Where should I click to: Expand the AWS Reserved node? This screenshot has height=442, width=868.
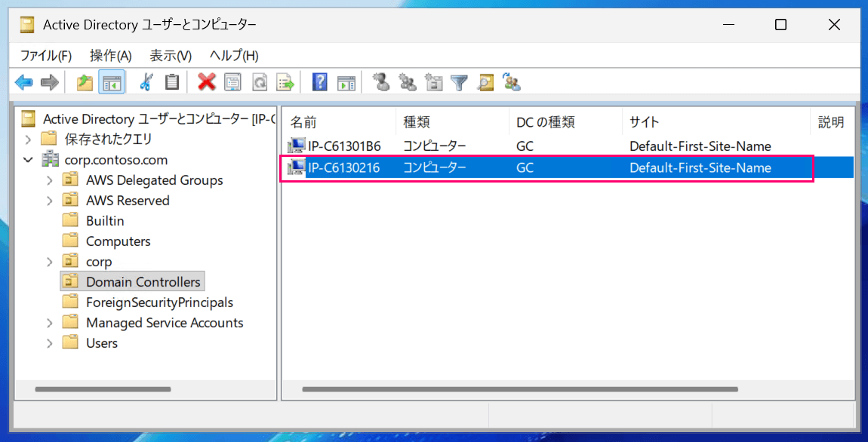click(50, 200)
